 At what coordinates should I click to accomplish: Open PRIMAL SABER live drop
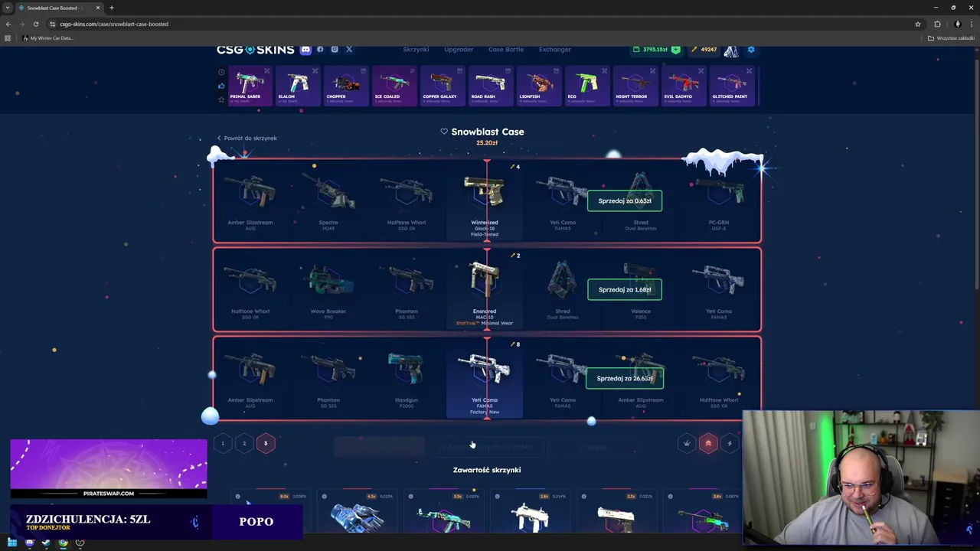tap(250, 86)
